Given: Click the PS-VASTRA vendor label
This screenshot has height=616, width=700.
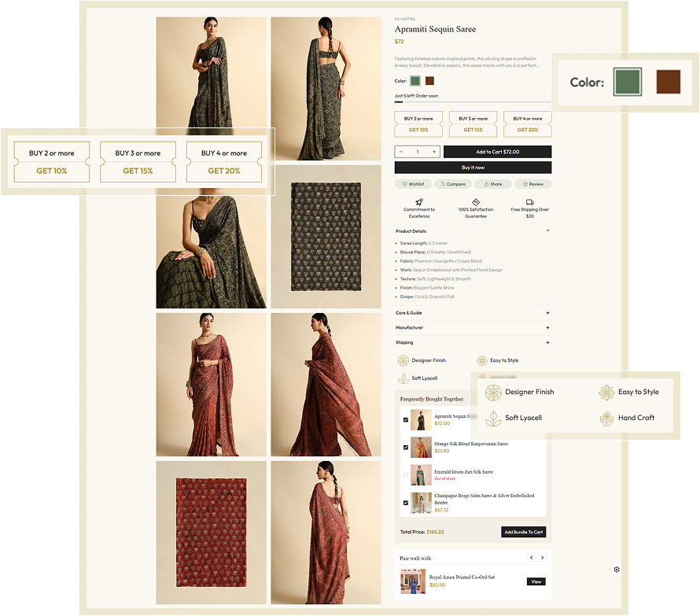Looking at the screenshot, I should 405,19.
